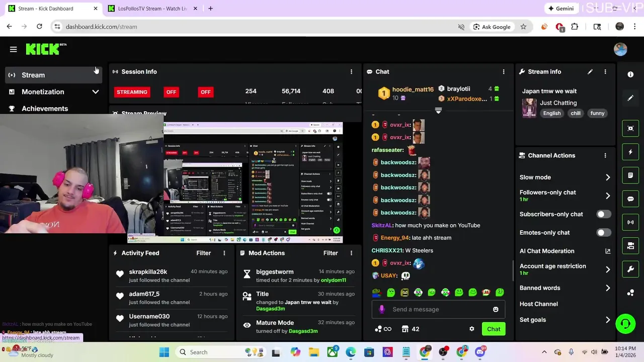
Task: Click the stream preview thumbnail
Action: click(x=253, y=182)
